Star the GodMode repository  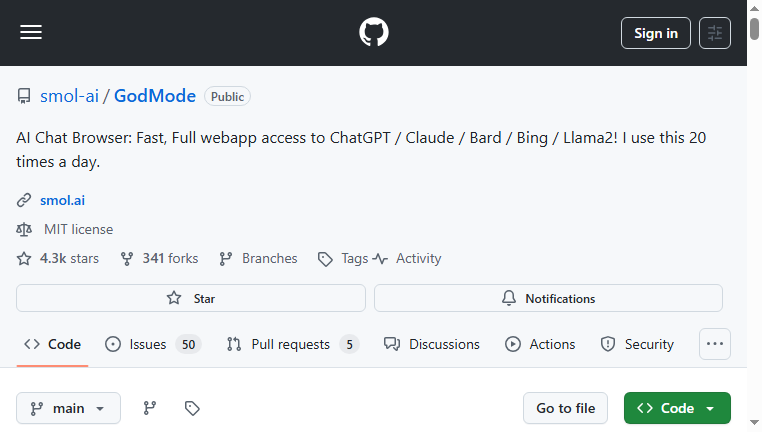(x=190, y=298)
